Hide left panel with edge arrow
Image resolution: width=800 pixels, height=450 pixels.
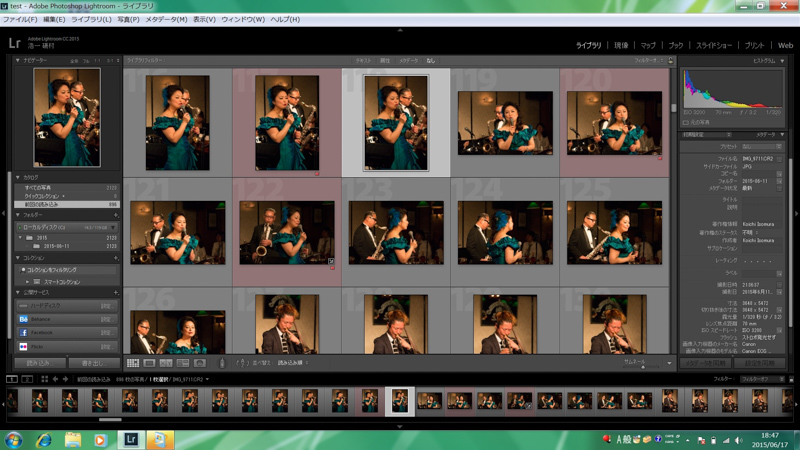pyautogui.click(x=3, y=213)
